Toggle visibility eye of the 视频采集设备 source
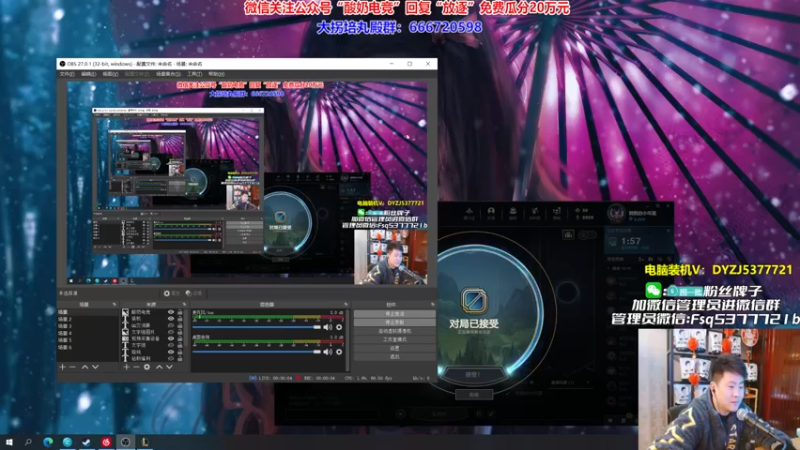Image resolution: width=800 pixels, height=450 pixels. click(171, 338)
